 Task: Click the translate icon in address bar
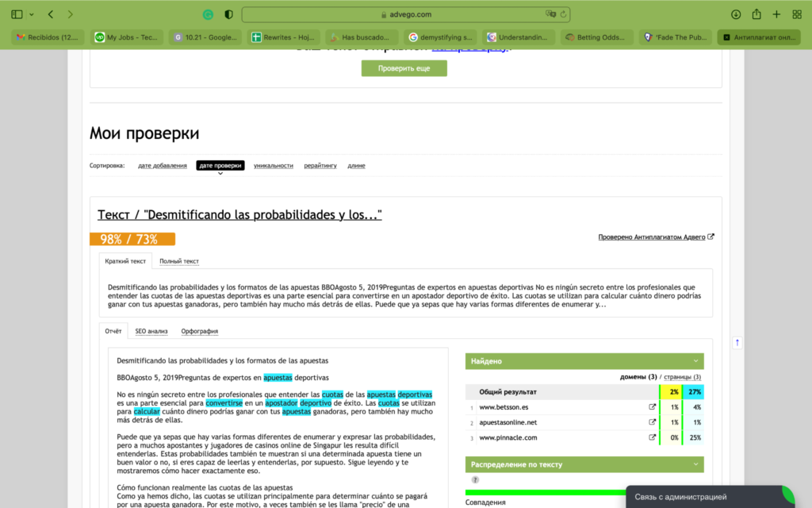tap(550, 14)
